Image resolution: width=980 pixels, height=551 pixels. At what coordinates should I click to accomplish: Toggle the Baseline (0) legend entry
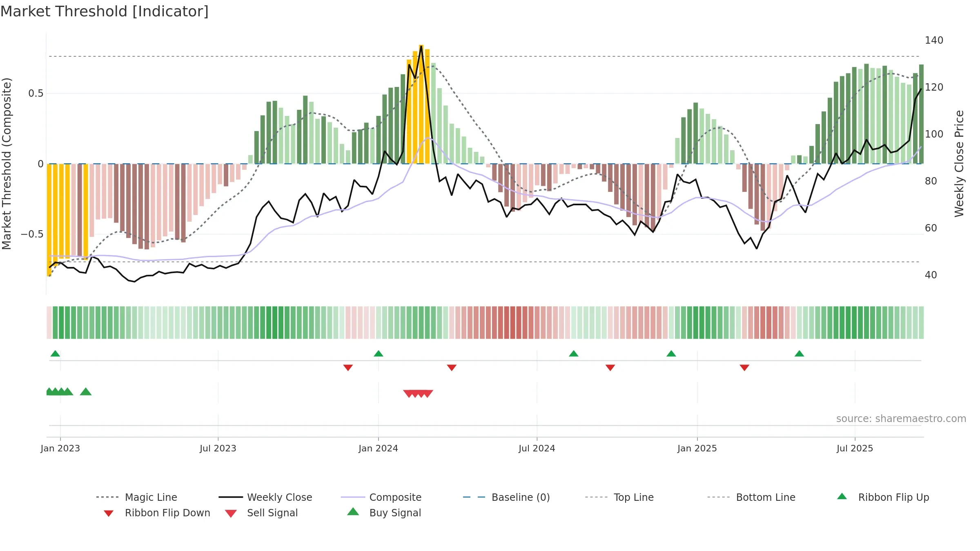tap(506, 497)
